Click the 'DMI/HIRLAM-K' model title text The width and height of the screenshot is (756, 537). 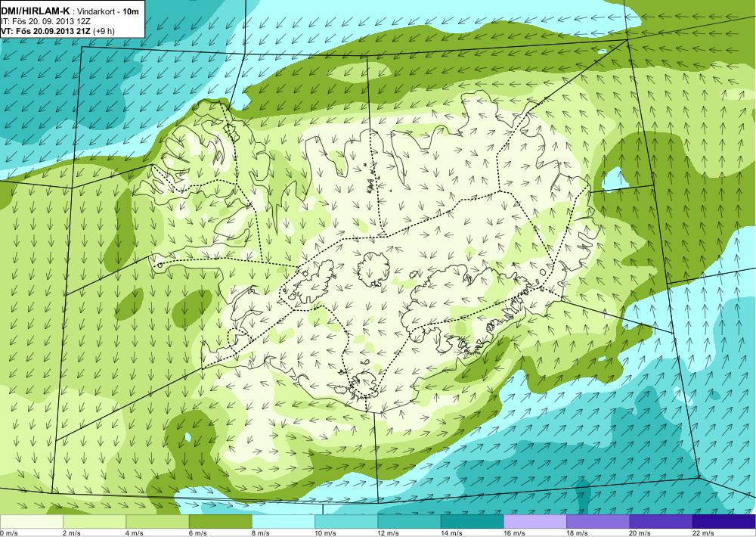pos(36,11)
